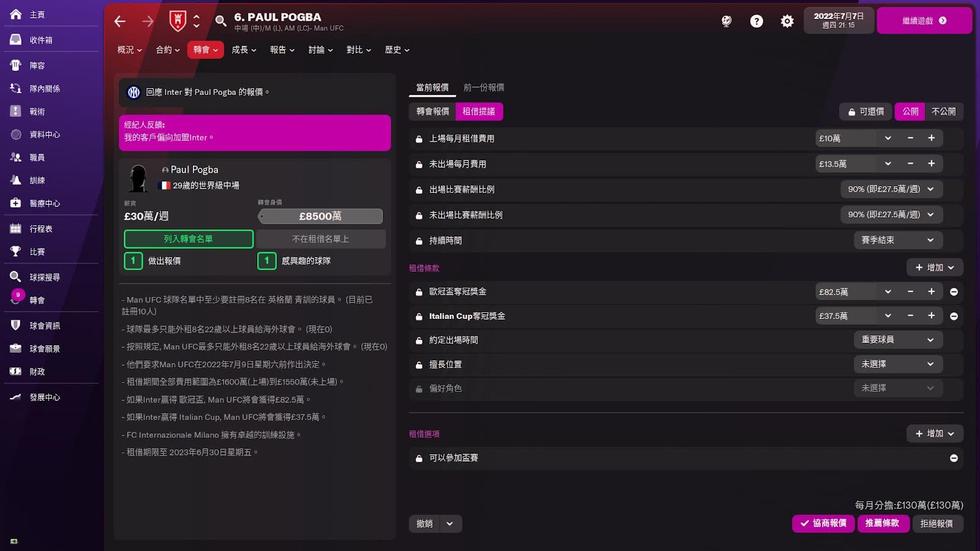
Task: Open 未出場每月費用 amount dropdown
Action: (x=888, y=163)
